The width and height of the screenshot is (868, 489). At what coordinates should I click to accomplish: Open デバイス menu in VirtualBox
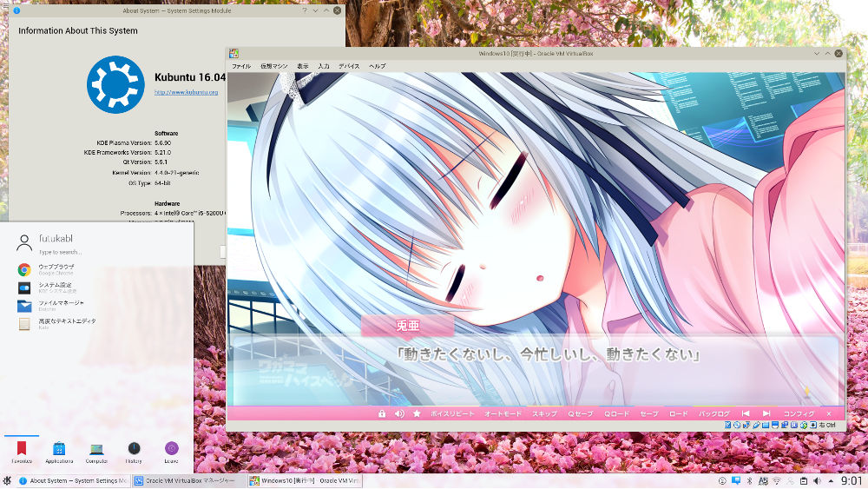pyautogui.click(x=349, y=66)
